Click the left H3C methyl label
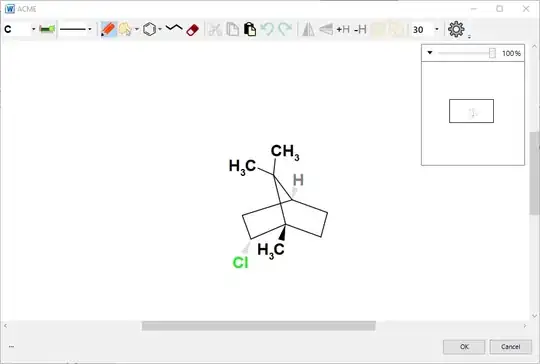Screen dimensions: 540x364 pyautogui.click(x=242, y=167)
